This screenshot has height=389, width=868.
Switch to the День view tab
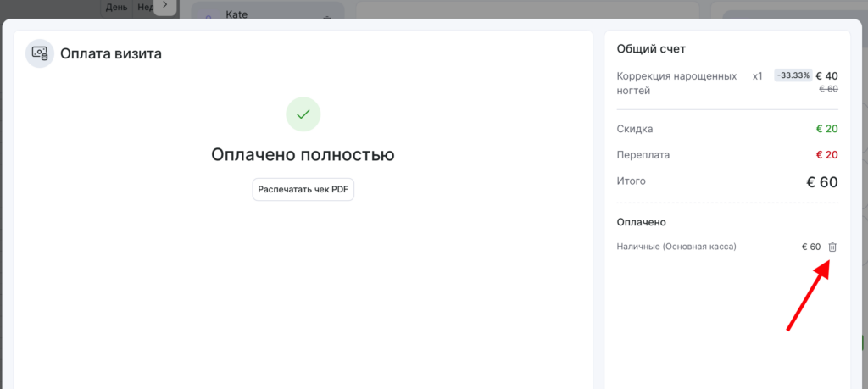tap(117, 8)
